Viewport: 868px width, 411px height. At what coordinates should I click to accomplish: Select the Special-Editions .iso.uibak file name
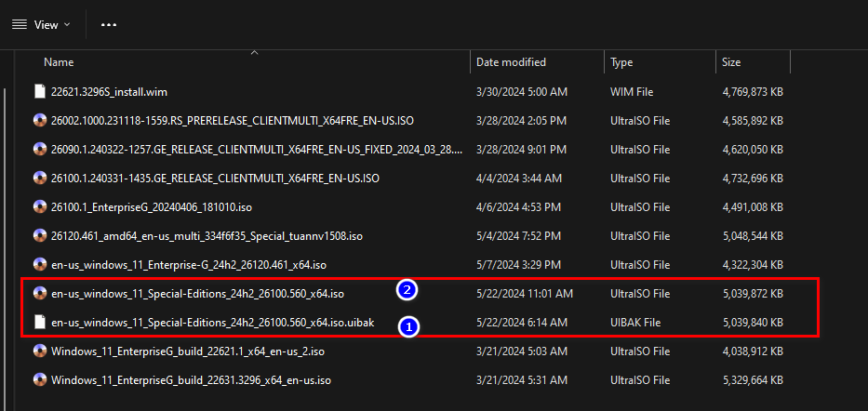(212, 323)
